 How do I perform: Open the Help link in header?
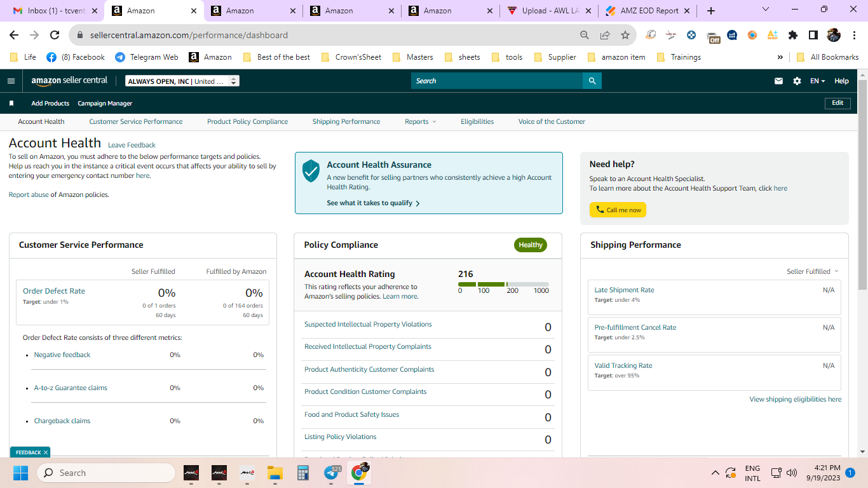[x=841, y=81]
